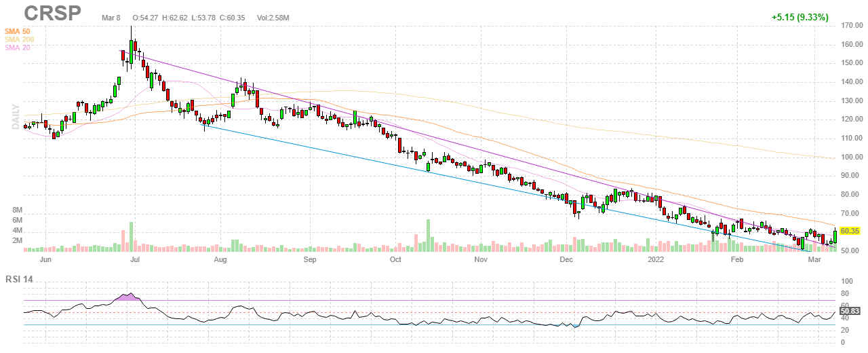Click the DAILY timeframe label
This screenshot has width=868, height=353.
tap(16, 117)
